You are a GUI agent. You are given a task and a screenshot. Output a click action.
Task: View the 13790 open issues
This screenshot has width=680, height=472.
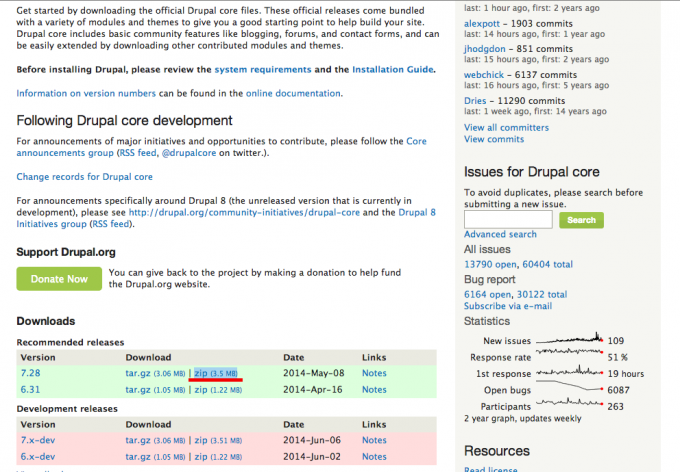coord(486,264)
